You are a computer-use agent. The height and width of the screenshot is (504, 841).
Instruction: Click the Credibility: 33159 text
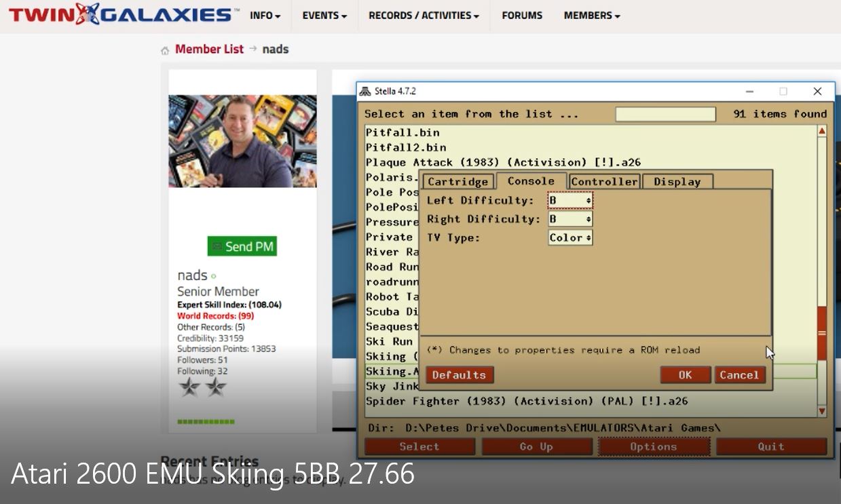tap(210, 338)
